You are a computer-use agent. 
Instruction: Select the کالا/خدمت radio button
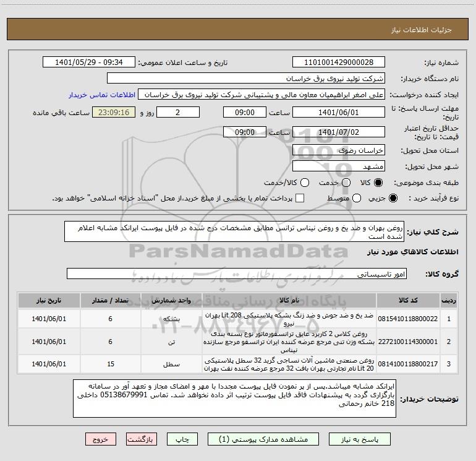(305, 183)
